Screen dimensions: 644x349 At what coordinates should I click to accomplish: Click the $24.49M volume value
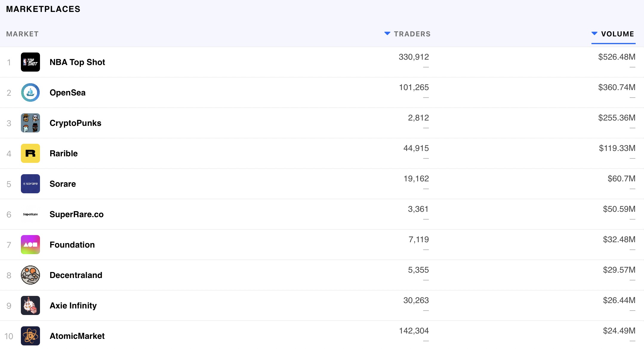pos(619,331)
